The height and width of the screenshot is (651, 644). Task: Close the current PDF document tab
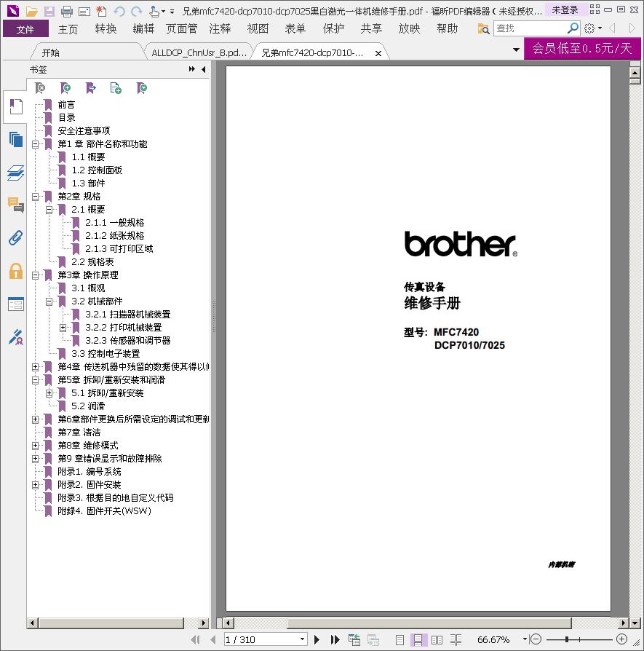[378, 53]
